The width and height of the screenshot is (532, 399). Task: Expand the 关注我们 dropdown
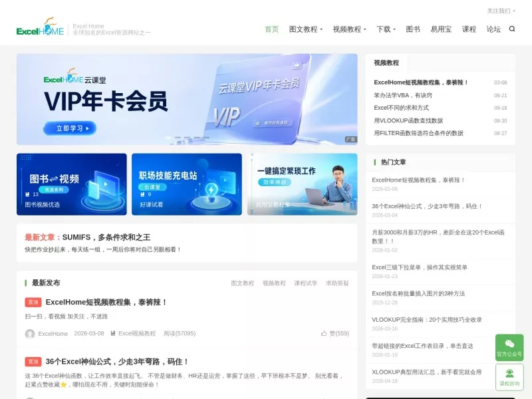click(501, 11)
